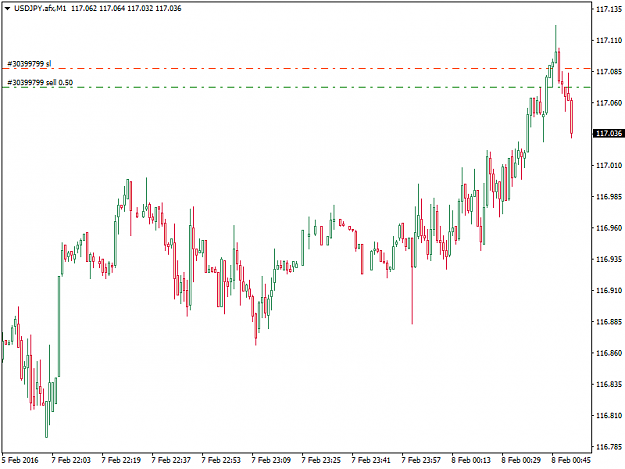625x469 pixels.
Task: Click the 116.785 price scale label
Action: pos(609,447)
